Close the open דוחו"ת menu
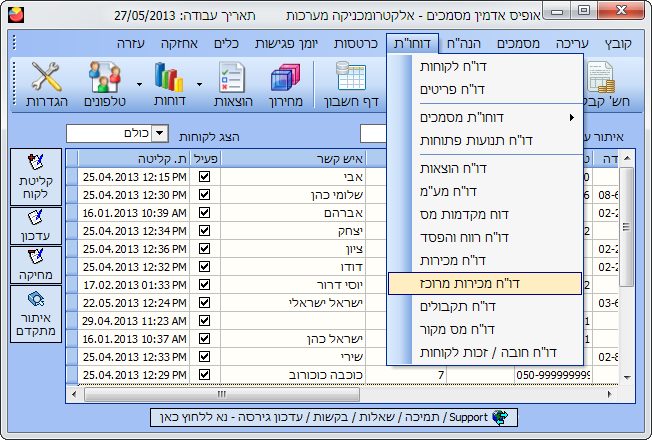 tap(412, 43)
